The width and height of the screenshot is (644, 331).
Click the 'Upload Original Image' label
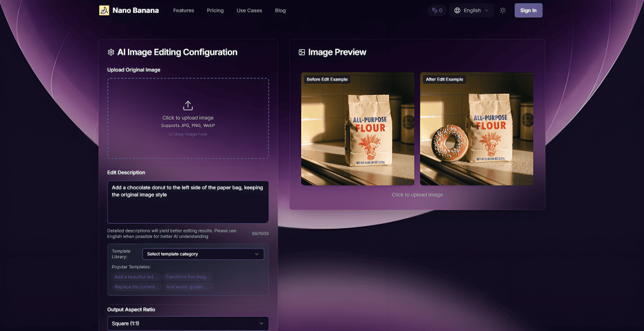[134, 70]
